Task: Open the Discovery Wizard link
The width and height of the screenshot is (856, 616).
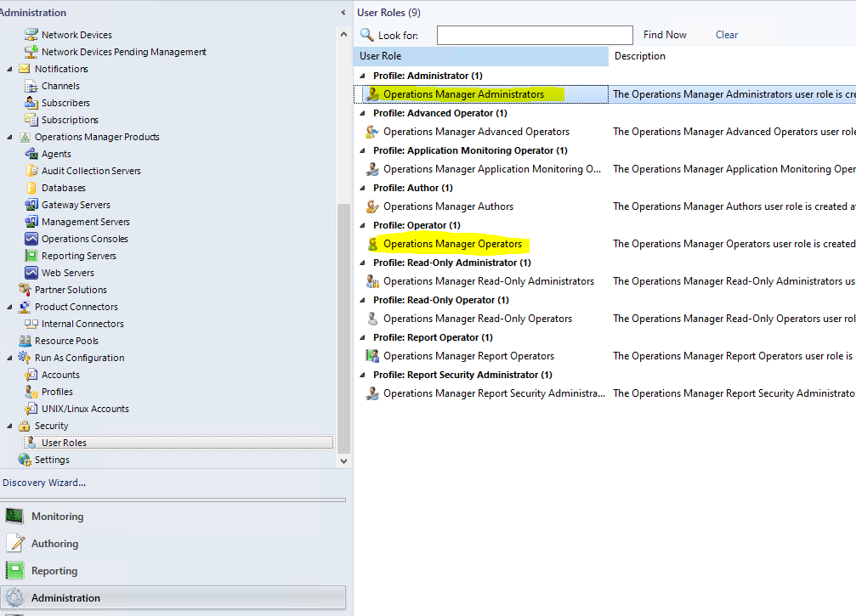Action: point(44,482)
